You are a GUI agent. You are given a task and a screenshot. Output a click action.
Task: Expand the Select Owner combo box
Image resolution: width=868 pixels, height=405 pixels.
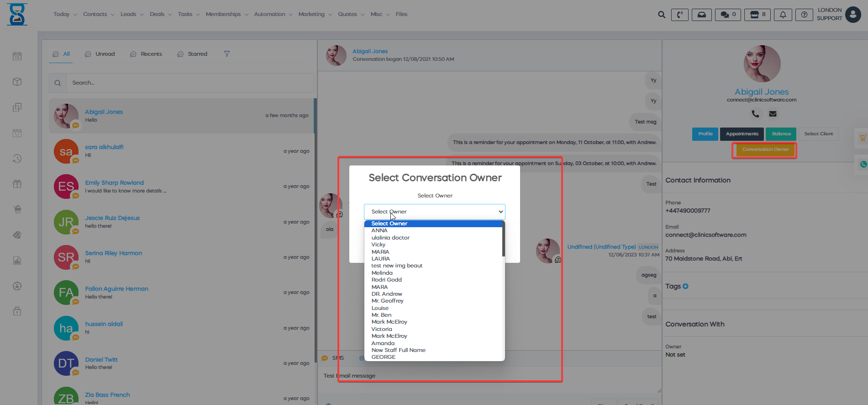coord(434,212)
